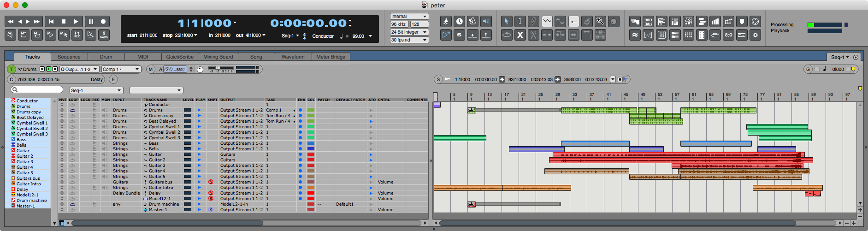This screenshot has width=868, height=231.
Task: Toggle the Wait clock button
Action: pyautogui.click(x=459, y=21)
